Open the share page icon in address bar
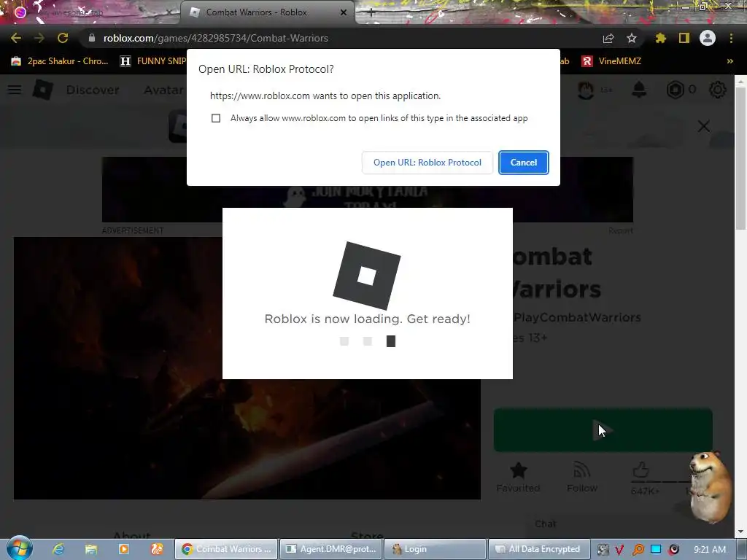747x560 pixels. [x=608, y=38]
